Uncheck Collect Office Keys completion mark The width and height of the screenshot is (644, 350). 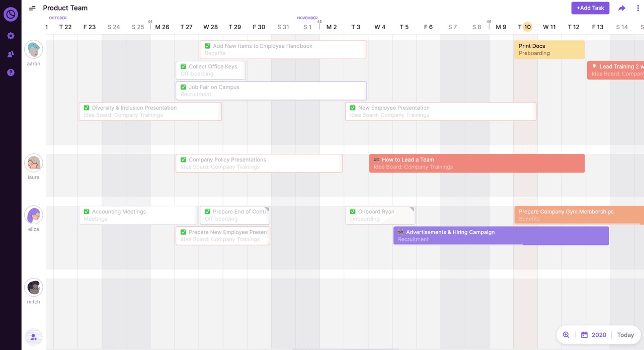click(183, 66)
